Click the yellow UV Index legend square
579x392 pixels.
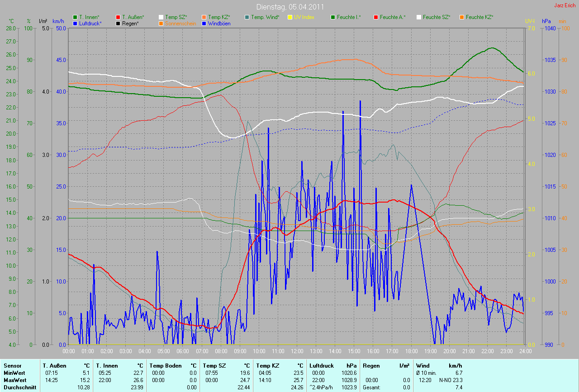click(x=290, y=17)
